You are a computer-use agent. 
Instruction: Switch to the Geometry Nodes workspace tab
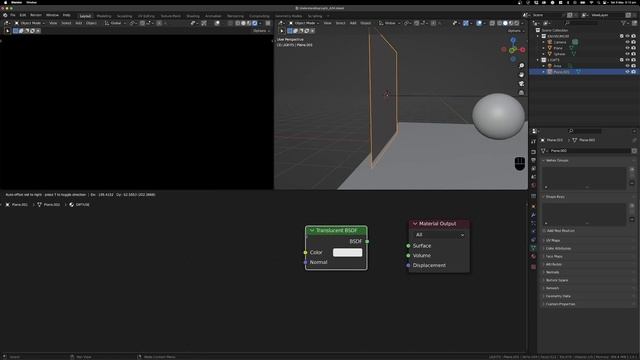tap(289, 16)
